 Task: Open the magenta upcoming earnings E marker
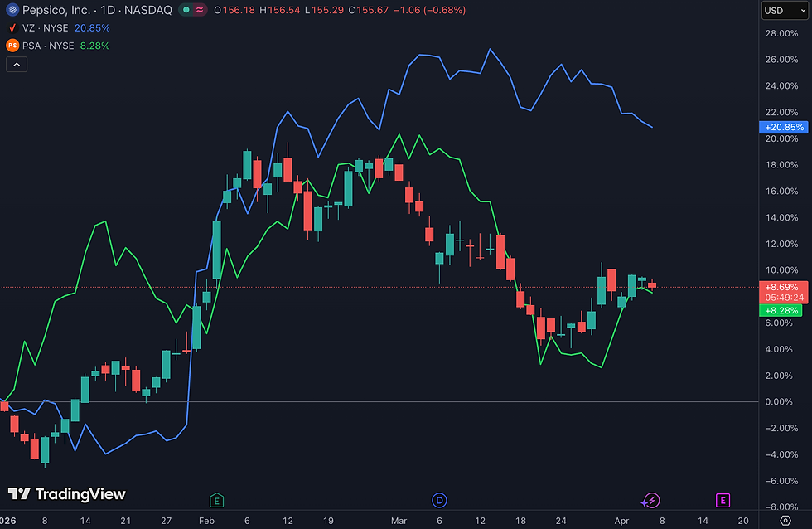click(x=723, y=501)
